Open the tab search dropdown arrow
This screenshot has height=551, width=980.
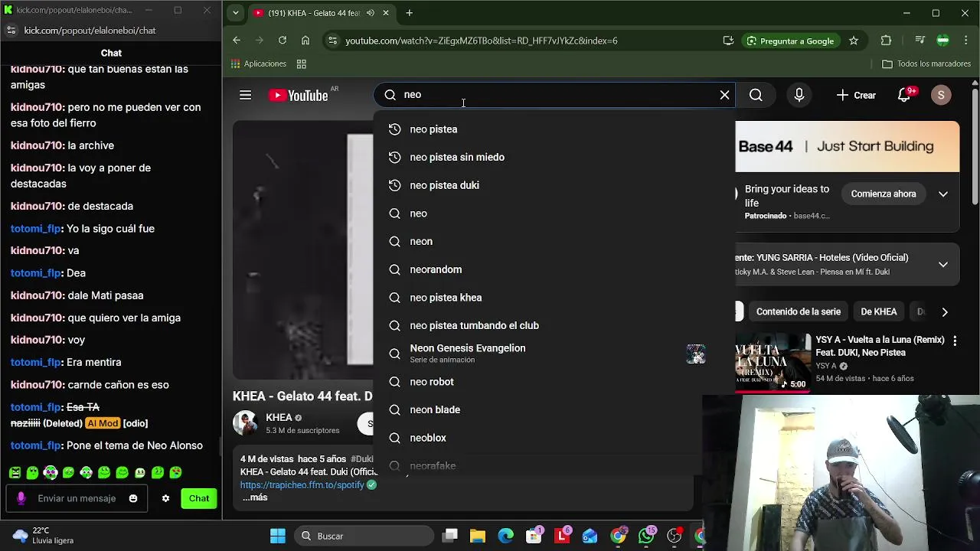[x=236, y=13]
